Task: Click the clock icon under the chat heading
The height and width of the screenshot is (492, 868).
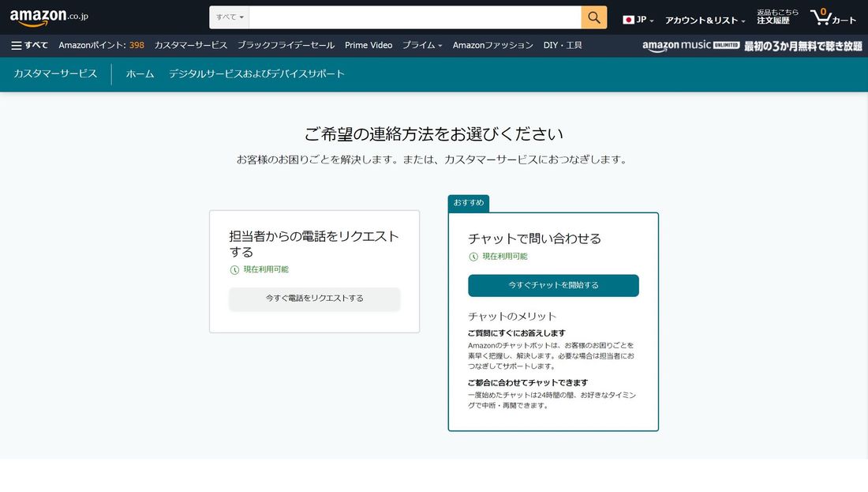Action: click(x=473, y=257)
